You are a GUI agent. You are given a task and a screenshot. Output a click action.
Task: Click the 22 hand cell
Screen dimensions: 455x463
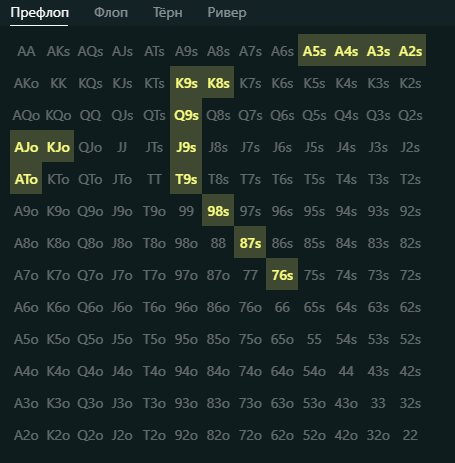[410, 435]
